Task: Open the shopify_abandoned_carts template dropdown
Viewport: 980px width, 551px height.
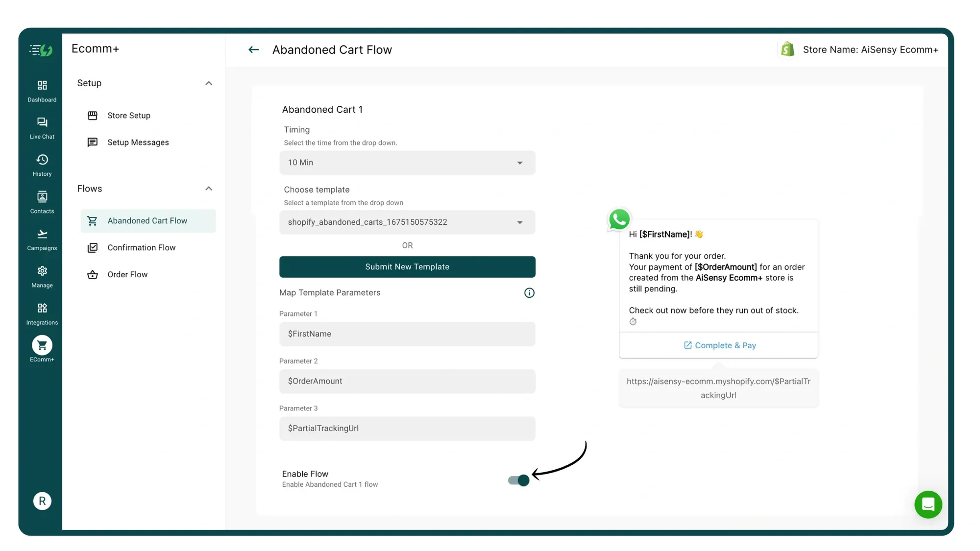Action: 407,222
